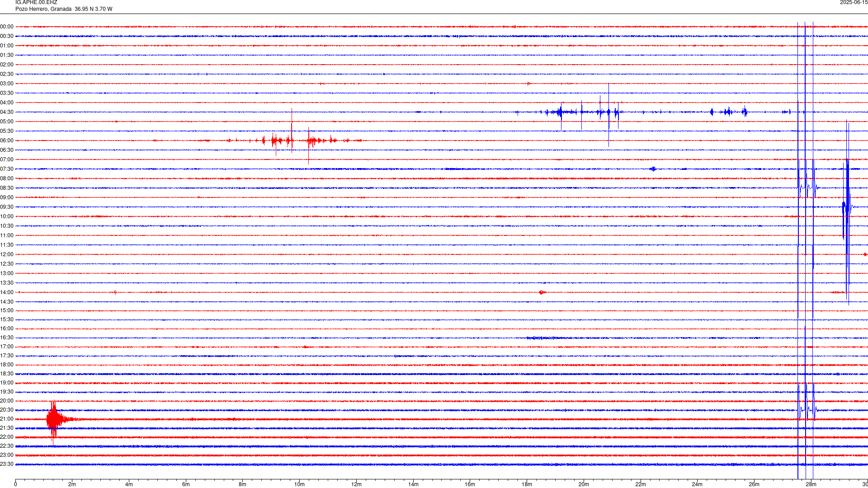
Task: Click the small red event near 18m on the 14:00 trace
Action: coord(542,292)
